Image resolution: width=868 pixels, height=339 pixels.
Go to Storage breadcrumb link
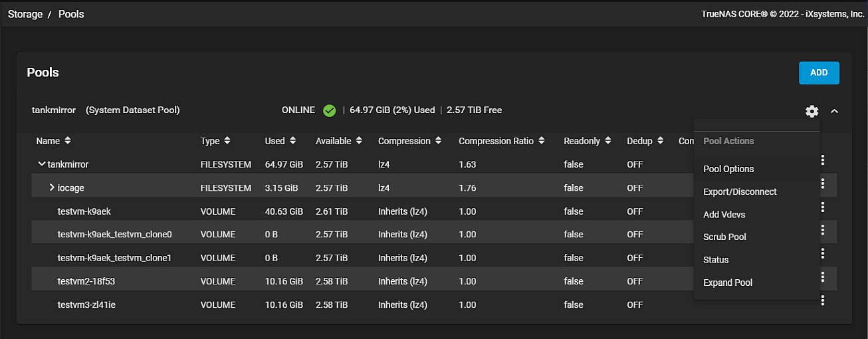pyautogui.click(x=25, y=13)
